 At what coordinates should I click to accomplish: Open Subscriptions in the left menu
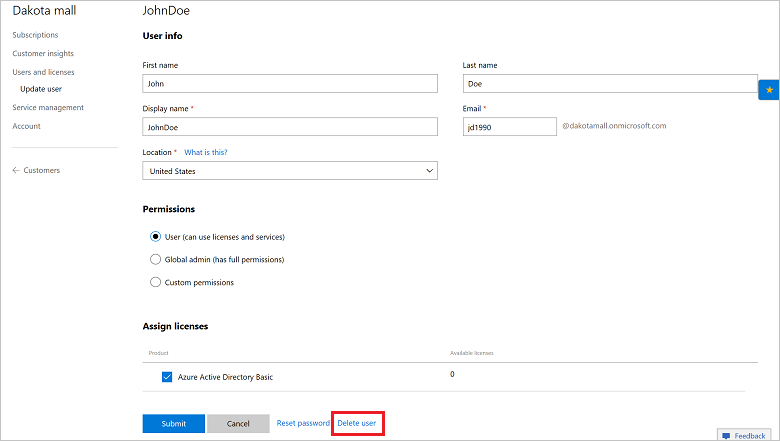coord(35,35)
